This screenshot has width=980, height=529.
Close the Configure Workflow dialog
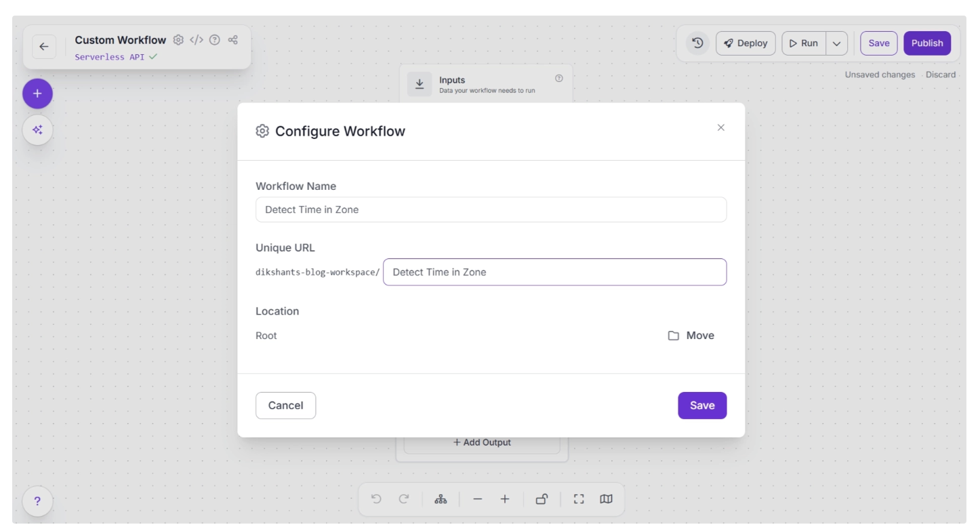click(x=720, y=128)
